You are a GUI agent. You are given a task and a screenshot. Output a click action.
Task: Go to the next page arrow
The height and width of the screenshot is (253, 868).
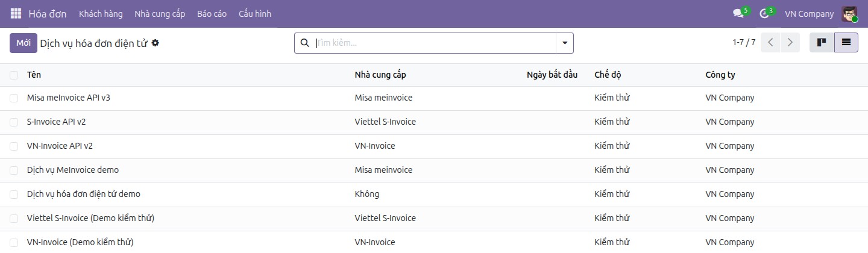(790, 43)
